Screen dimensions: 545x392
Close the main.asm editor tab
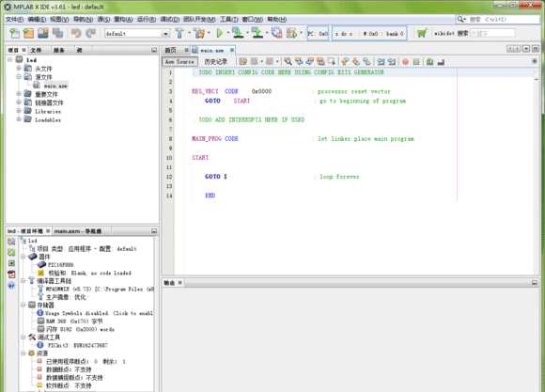pos(232,51)
